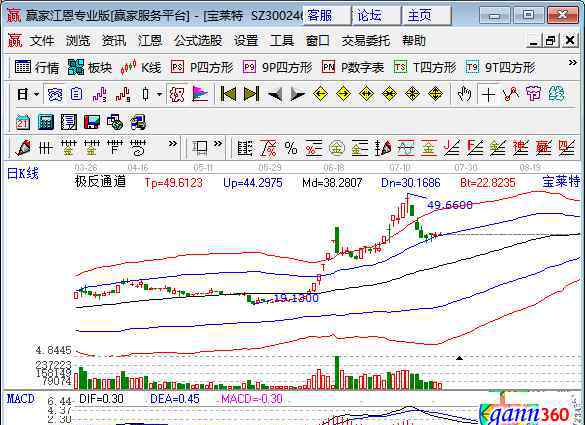Viewport: 585px width, 425px height.
Task: Open the 交易委托 menu
Action: [x=366, y=40]
